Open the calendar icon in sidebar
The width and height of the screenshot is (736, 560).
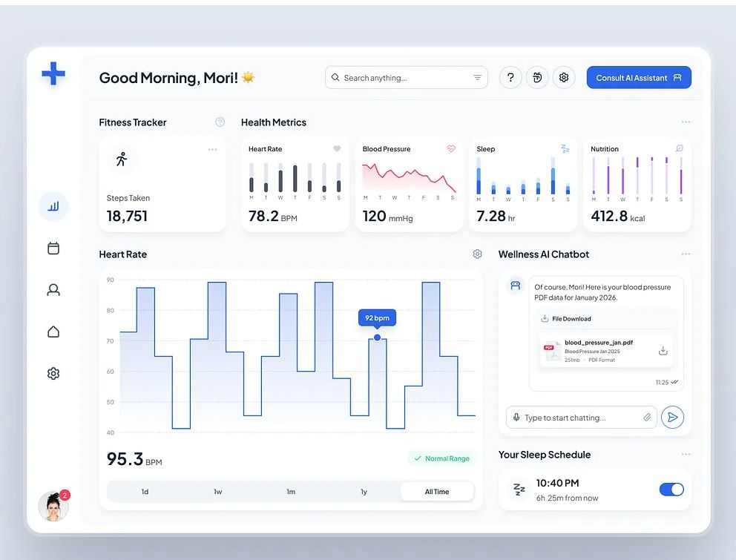53,248
